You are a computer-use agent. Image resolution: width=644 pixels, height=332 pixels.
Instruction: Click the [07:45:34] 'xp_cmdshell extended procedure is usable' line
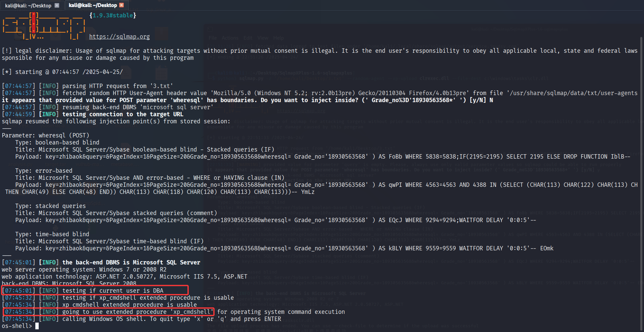pos(99,305)
